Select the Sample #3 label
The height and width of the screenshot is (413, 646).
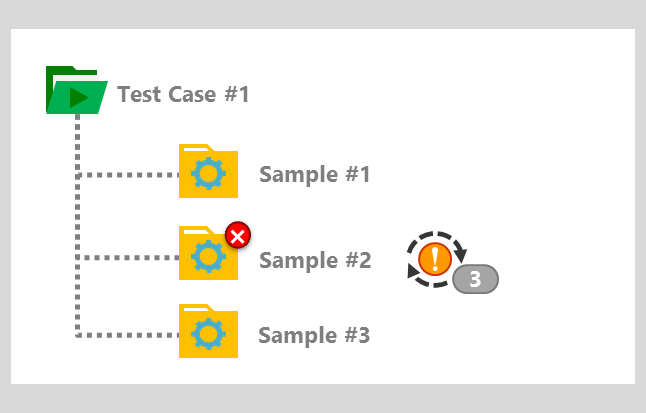pos(314,335)
